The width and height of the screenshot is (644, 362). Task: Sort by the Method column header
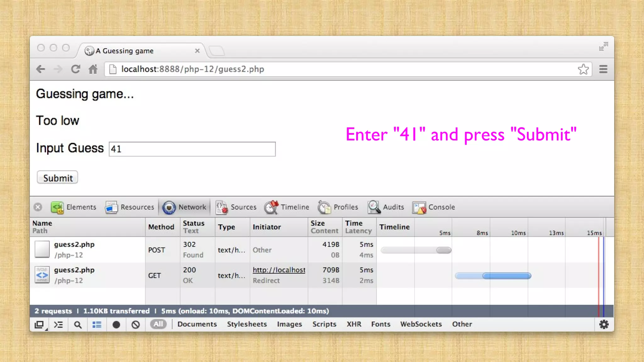(163, 227)
